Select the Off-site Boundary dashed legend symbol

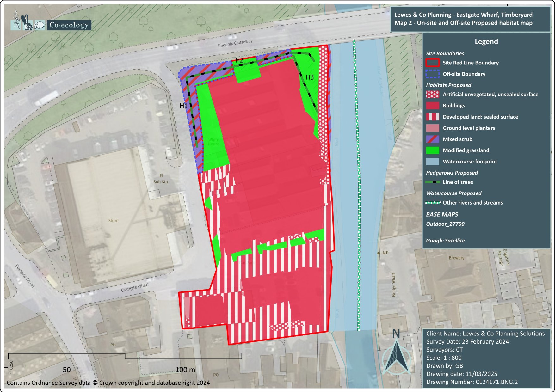(432, 74)
